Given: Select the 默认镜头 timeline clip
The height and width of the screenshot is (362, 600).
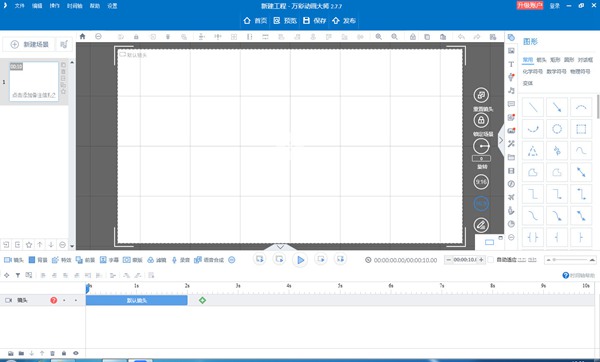Looking at the screenshot, I should 137,300.
